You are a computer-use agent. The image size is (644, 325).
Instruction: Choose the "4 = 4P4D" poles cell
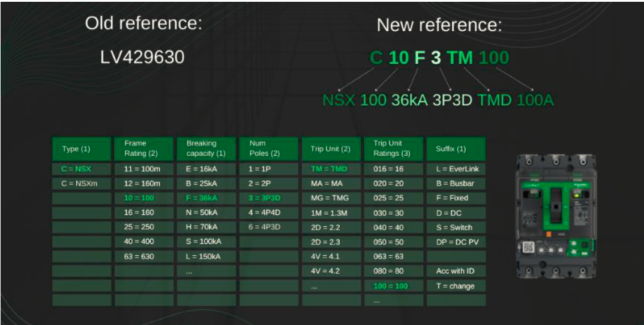269,213
